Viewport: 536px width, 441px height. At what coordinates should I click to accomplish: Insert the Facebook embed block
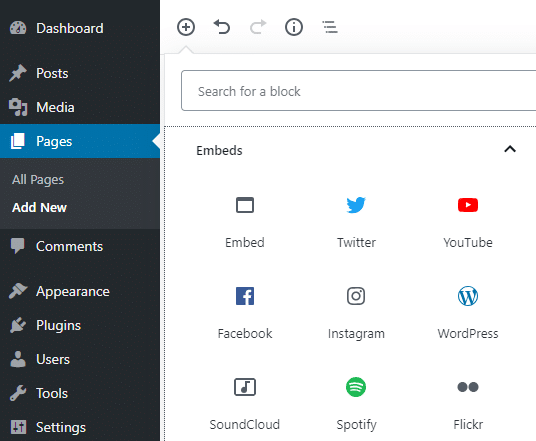pos(245,312)
